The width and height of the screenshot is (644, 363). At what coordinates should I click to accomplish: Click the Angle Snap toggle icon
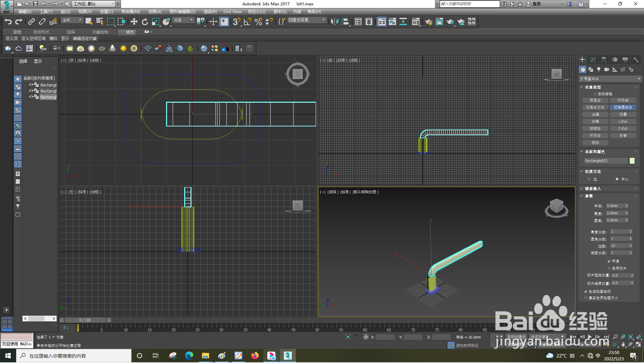247,22
